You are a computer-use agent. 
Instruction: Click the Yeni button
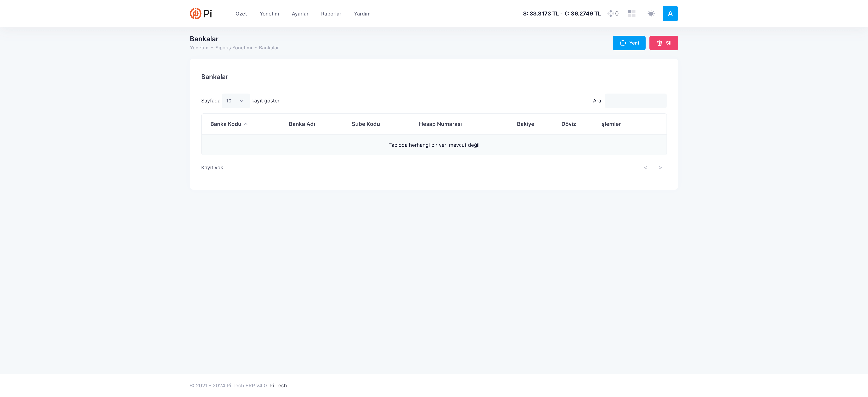coord(629,43)
